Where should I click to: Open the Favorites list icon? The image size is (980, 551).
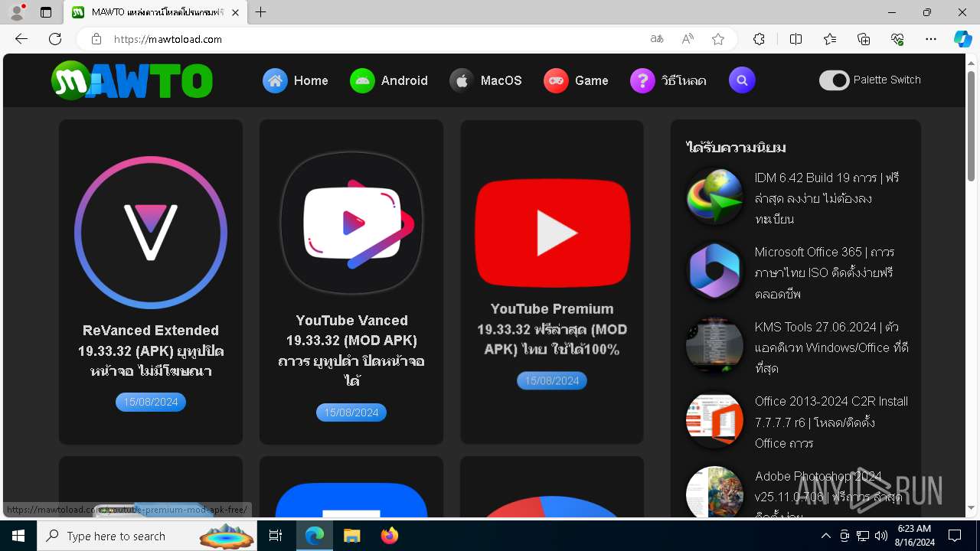pyautogui.click(x=830, y=39)
